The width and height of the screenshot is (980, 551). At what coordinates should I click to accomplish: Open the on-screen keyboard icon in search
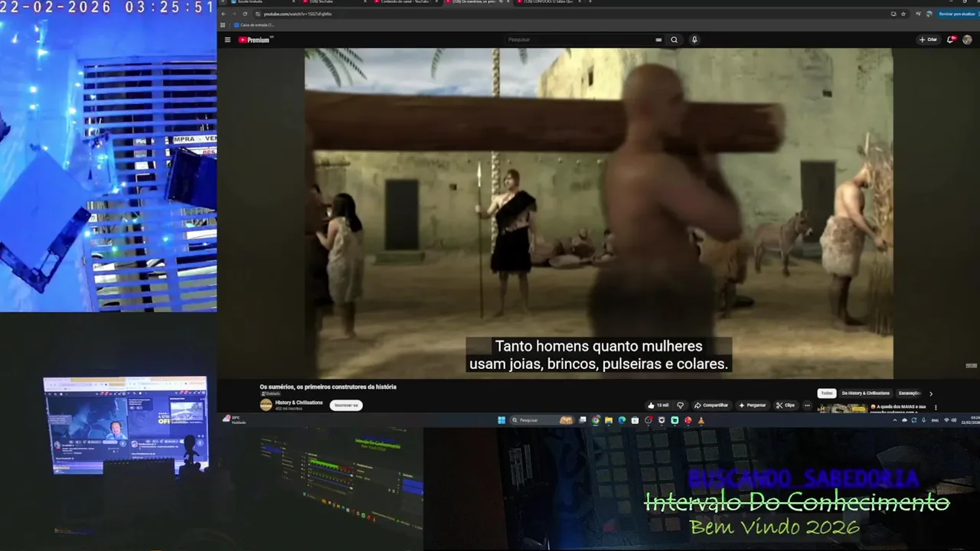[x=658, y=40]
